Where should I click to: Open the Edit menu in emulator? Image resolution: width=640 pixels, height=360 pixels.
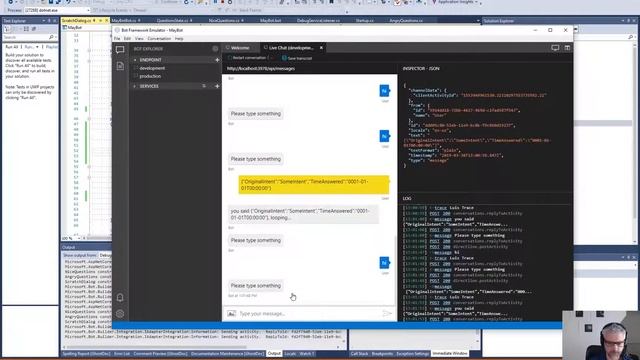click(x=127, y=38)
